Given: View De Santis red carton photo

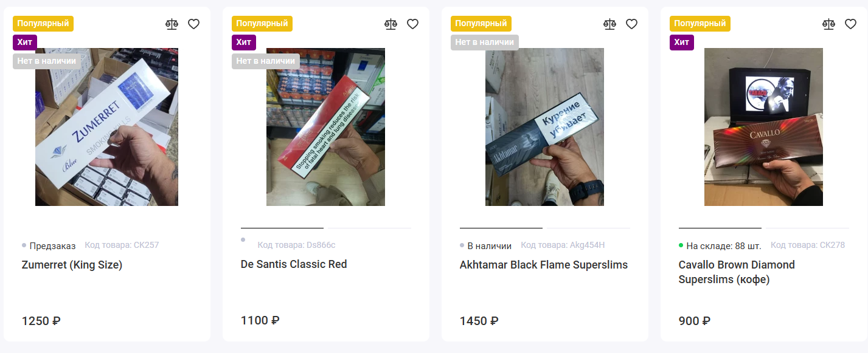Looking at the screenshot, I should coord(325,127).
